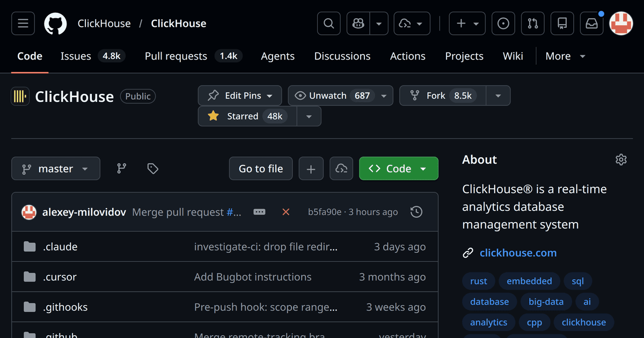
Task: Switch to the Projects tab
Action: click(x=464, y=56)
